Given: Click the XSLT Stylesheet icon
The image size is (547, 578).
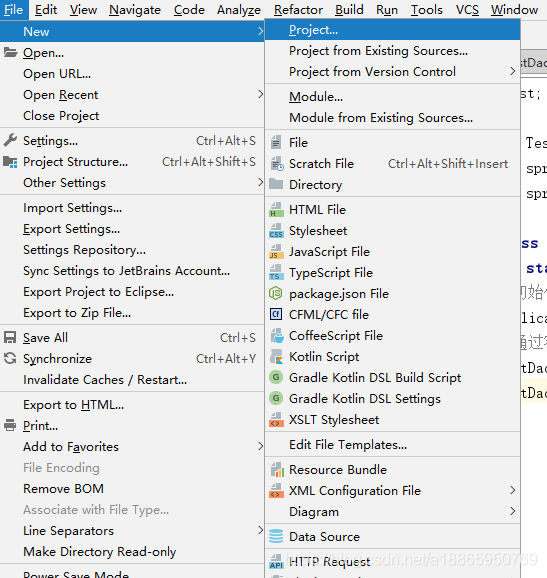Looking at the screenshot, I should (276, 419).
